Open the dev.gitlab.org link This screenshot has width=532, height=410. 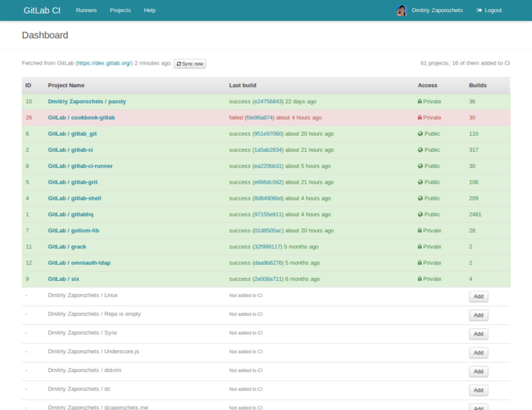coord(104,63)
